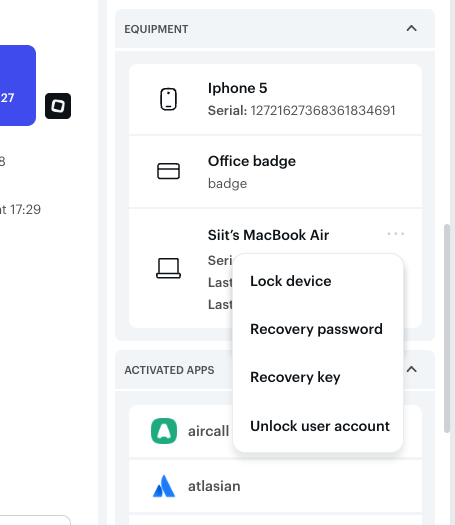455x525 pixels.
Task: Select Lock device from the menu
Action: click(291, 281)
